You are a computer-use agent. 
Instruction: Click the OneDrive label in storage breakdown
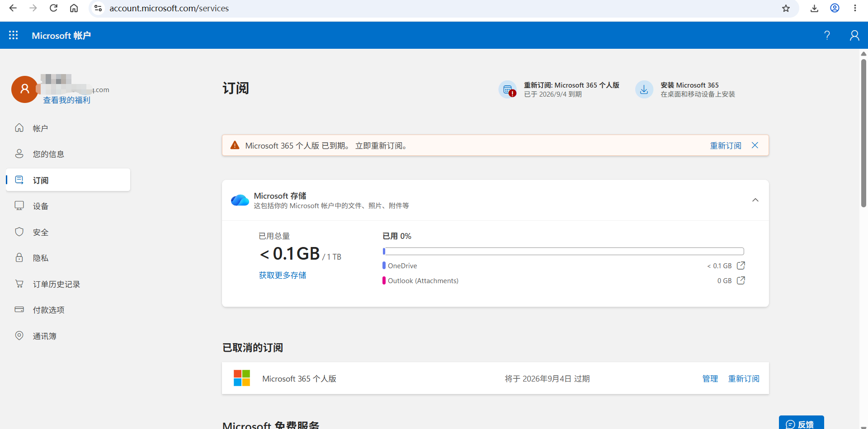click(402, 266)
